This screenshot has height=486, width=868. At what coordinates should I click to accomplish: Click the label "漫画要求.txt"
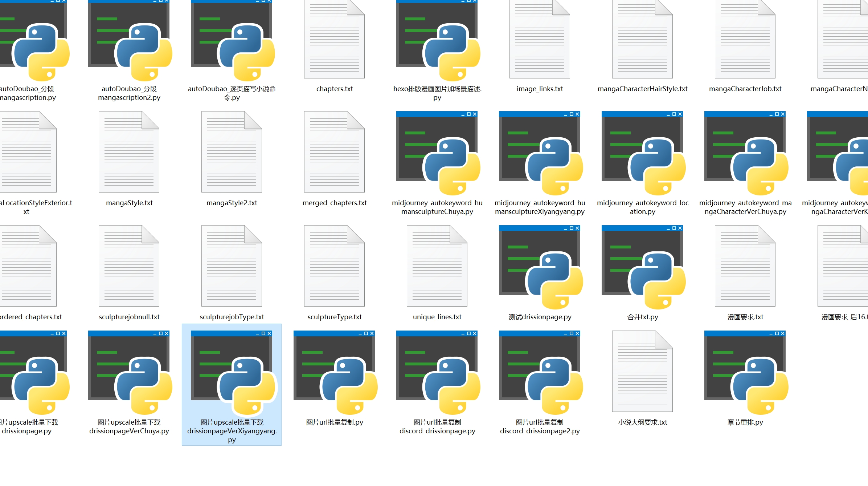tap(745, 317)
